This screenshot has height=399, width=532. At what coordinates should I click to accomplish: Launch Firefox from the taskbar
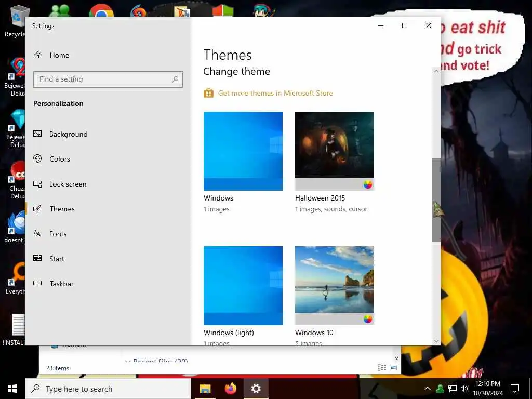(230, 389)
